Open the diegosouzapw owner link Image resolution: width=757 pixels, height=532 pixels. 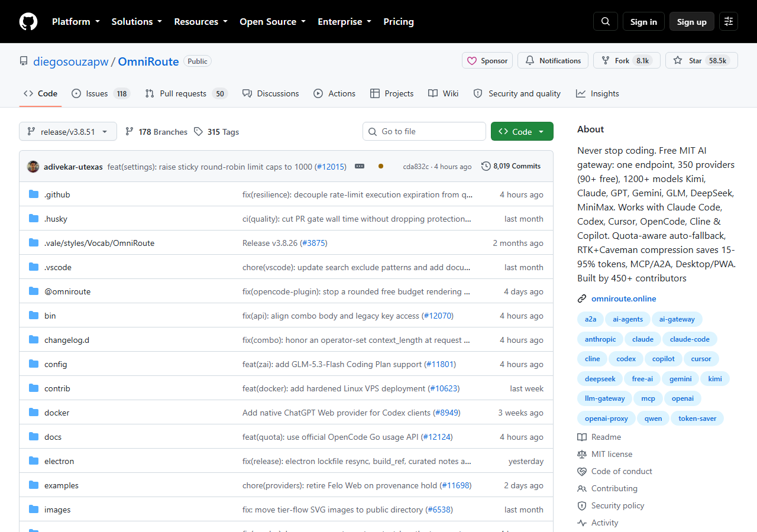(71, 61)
